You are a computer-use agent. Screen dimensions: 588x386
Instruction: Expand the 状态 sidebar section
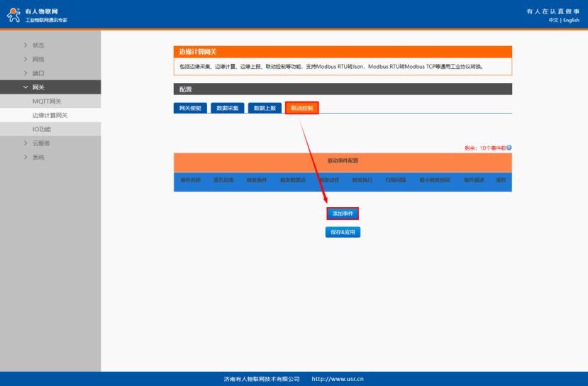(38, 45)
